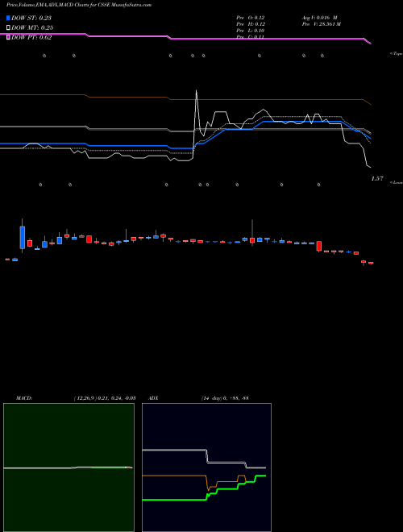Click ADX parameters '(14 day) 0, +88, -88'
The height and width of the screenshot is (532, 403).
tap(225, 397)
